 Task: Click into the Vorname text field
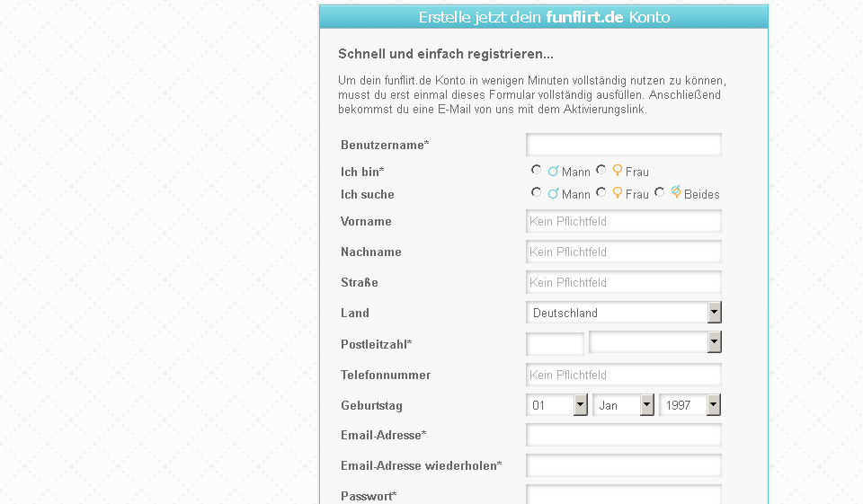[x=624, y=221]
